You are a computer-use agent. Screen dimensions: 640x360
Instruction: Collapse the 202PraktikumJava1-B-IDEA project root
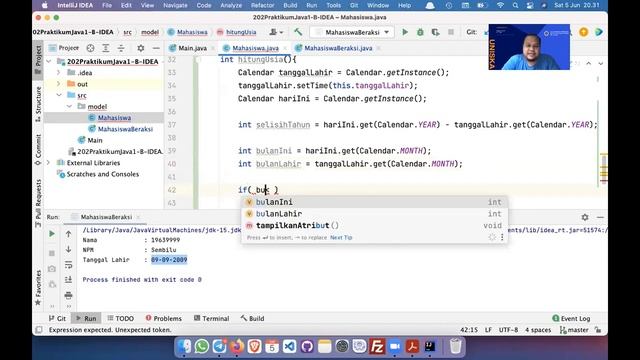(49, 61)
